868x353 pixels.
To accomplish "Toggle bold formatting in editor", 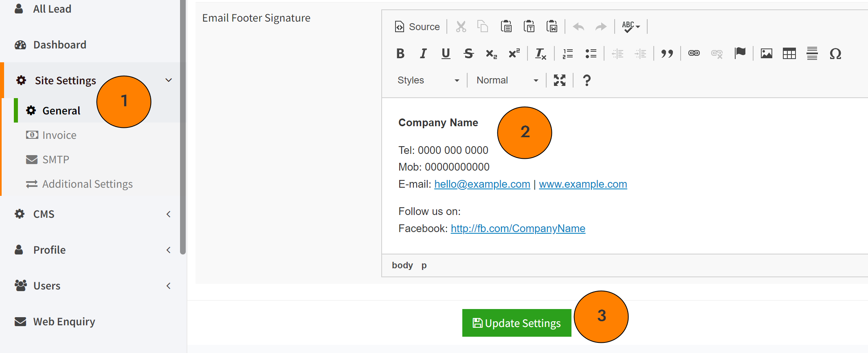I will click(x=400, y=53).
